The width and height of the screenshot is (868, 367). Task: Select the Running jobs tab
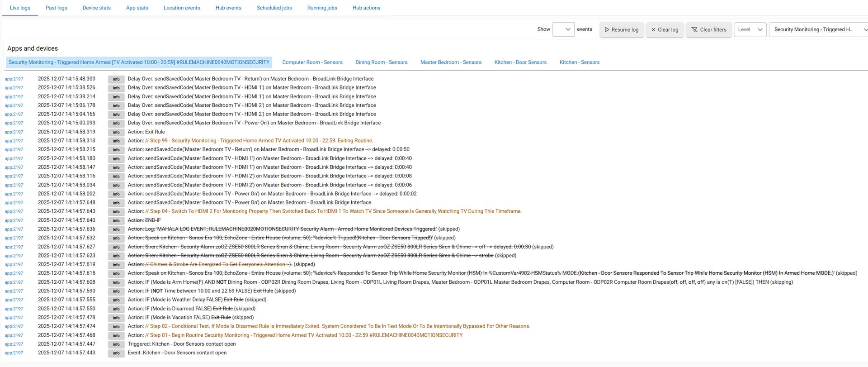[x=322, y=8]
